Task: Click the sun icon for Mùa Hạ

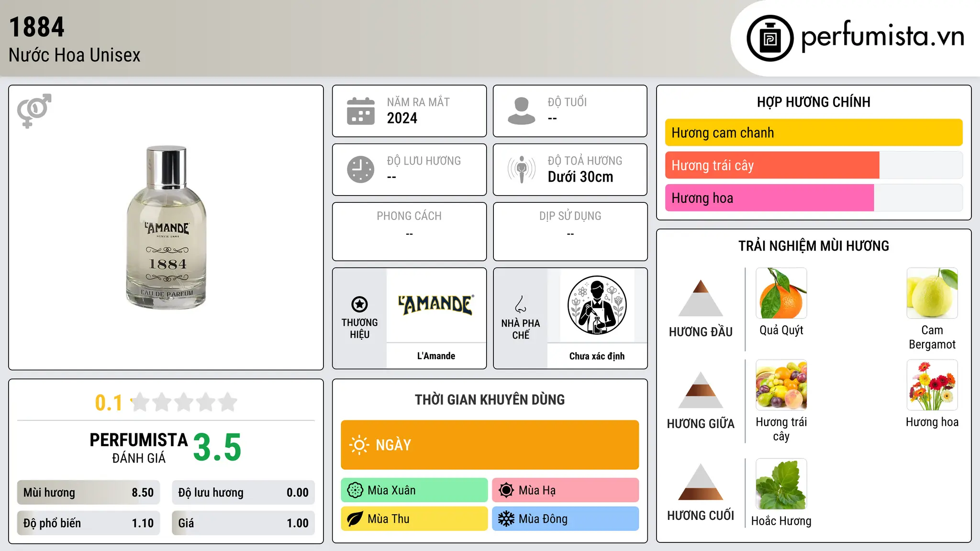Action: tap(506, 490)
